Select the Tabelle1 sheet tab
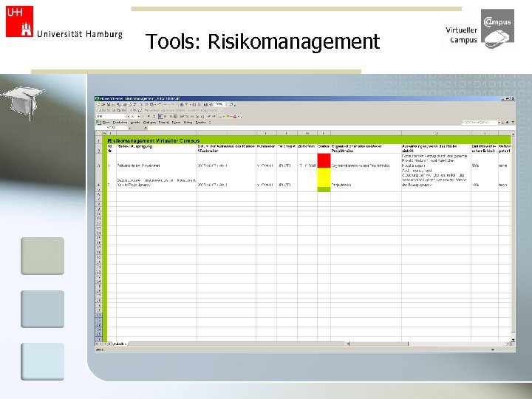 coord(120,344)
